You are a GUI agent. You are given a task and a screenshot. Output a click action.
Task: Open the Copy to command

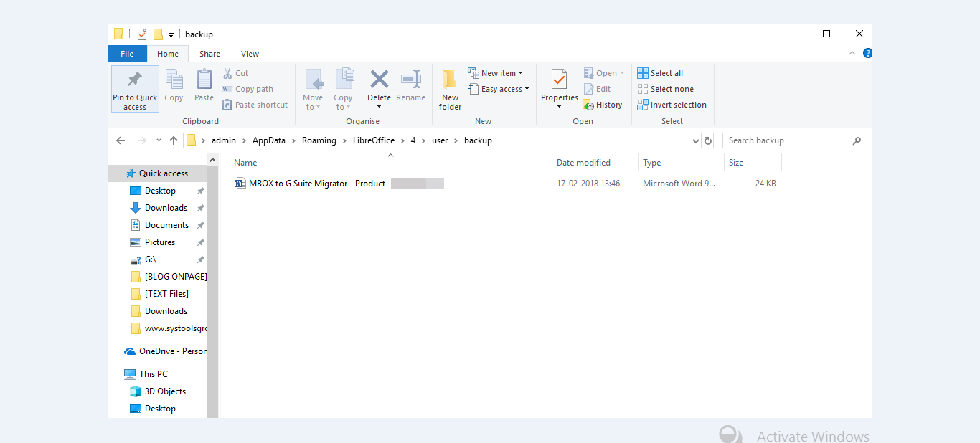[x=344, y=89]
